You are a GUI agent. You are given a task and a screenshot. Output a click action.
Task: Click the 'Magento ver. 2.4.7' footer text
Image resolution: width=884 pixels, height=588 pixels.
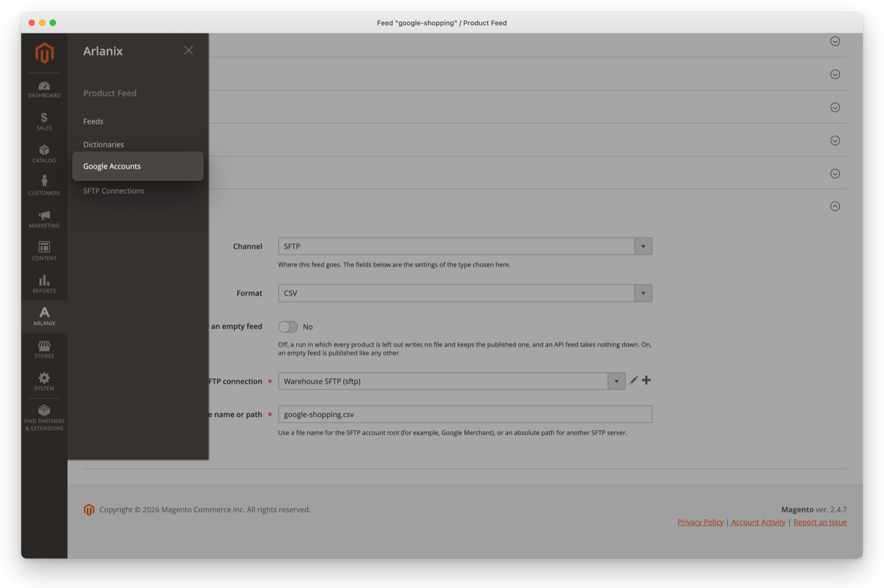click(x=814, y=510)
